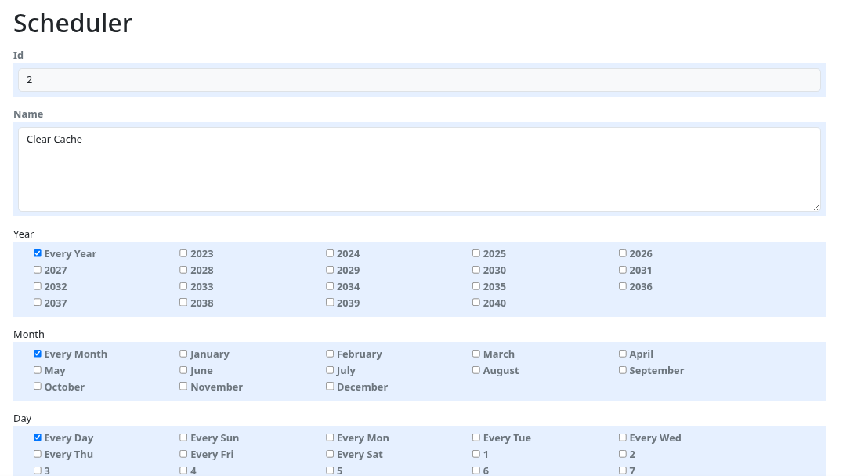
Task: Check the day 1 checkbox
Action: pos(476,454)
